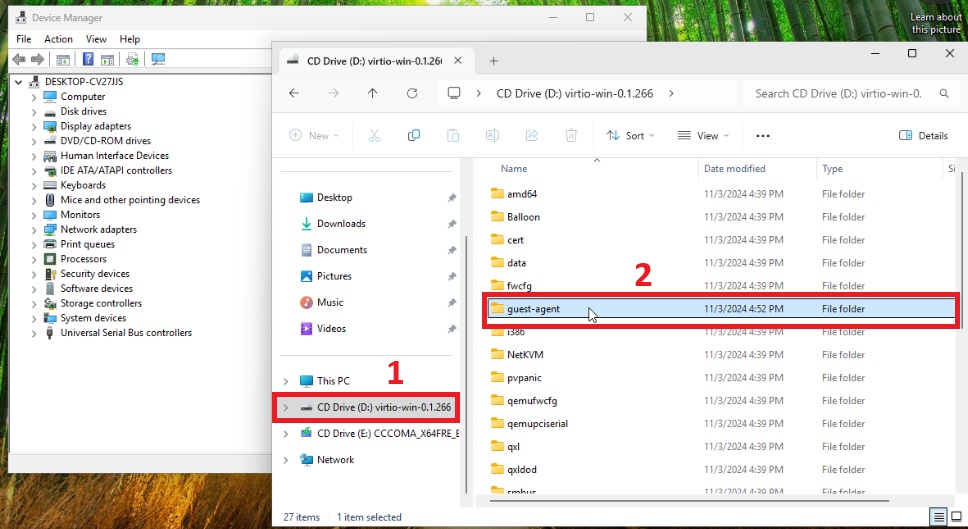Open the Action menu in Device Manager
The image size is (968, 529).
coord(58,39)
